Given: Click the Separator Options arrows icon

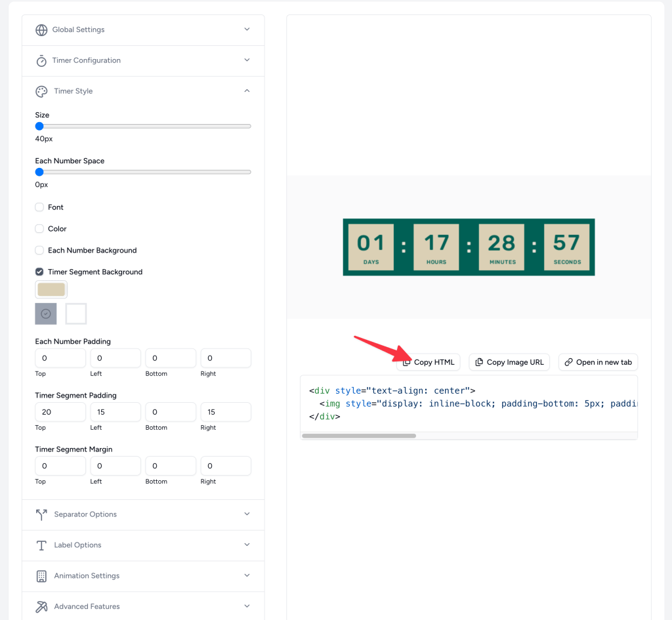Looking at the screenshot, I should (x=41, y=514).
